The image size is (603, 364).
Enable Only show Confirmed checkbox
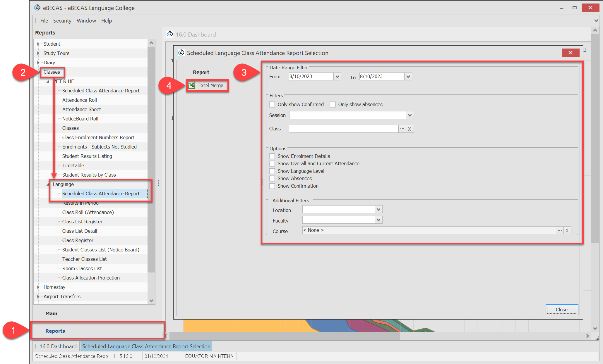point(272,104)
